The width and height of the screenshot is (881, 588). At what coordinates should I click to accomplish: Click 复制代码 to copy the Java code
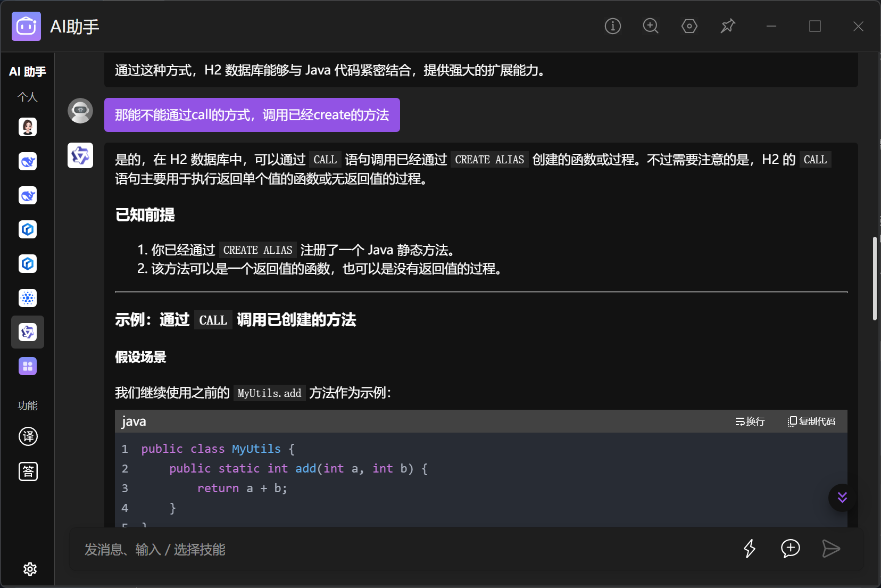[x=812, y=421]
